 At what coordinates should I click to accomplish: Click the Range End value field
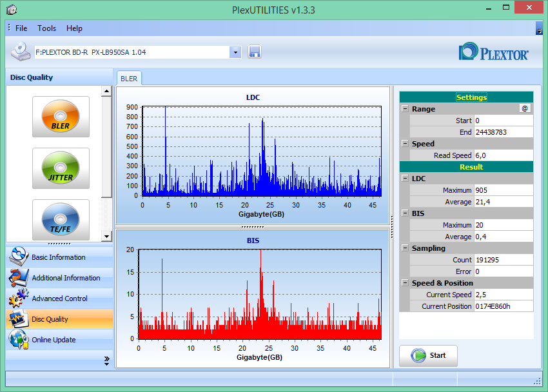coord(504,132)
